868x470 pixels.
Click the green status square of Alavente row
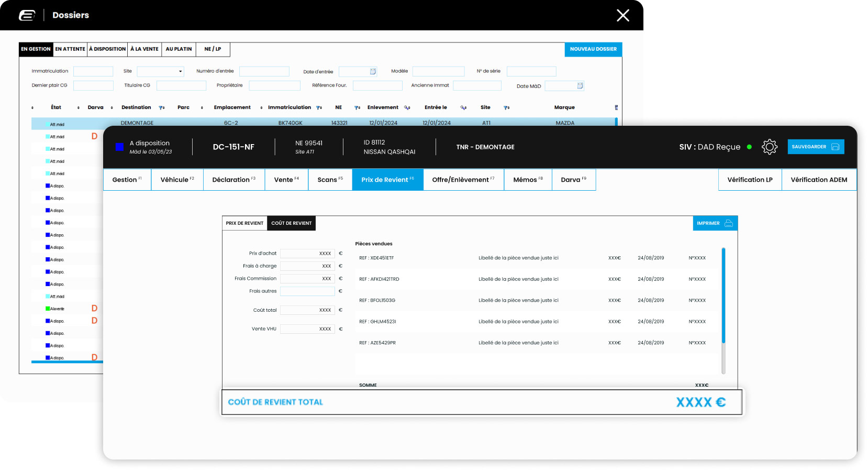click(x=48, y=309)
